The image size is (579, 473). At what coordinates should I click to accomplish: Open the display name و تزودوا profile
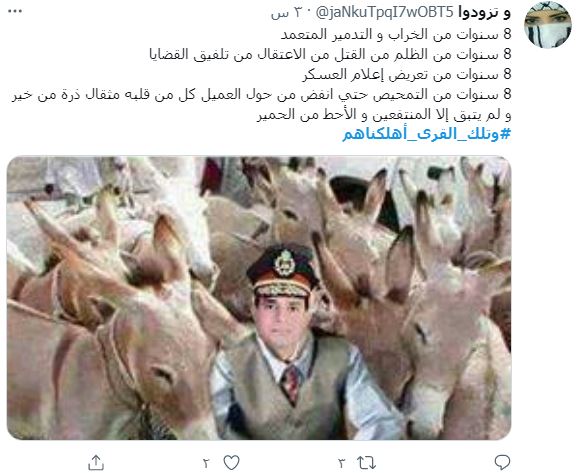(x=484, y=13)
